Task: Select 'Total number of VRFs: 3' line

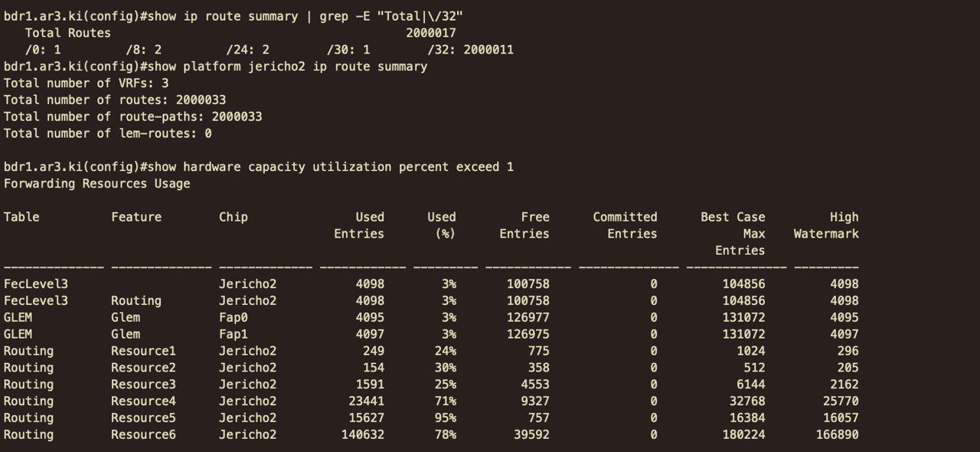Action: point(86,84)
